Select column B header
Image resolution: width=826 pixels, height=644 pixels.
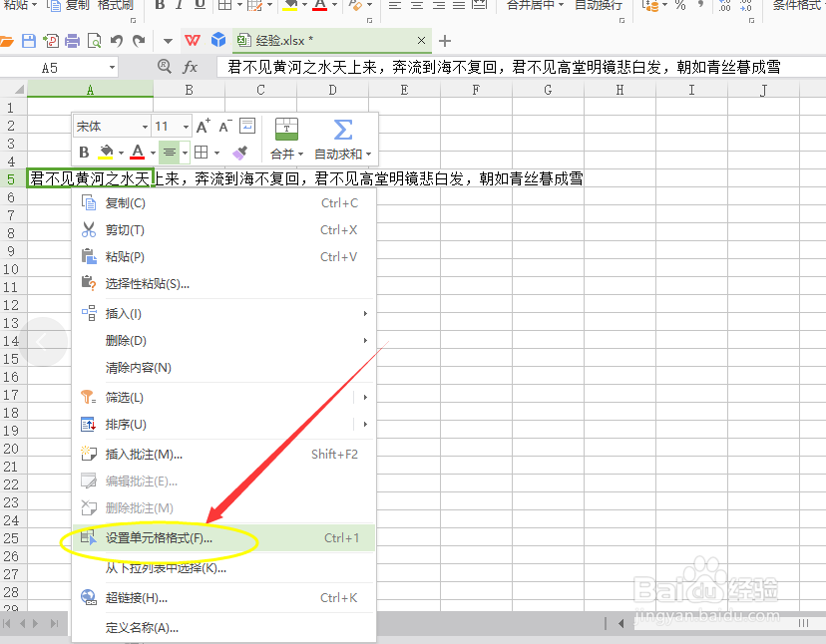click(190, 90)
